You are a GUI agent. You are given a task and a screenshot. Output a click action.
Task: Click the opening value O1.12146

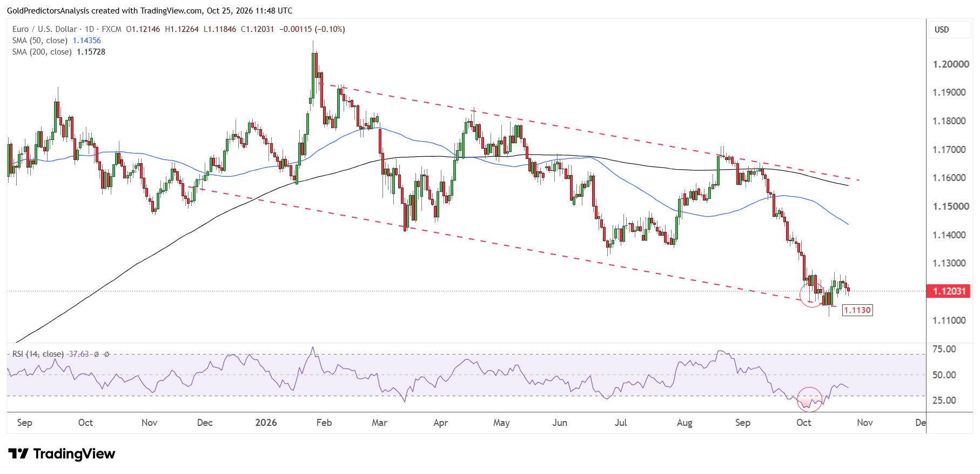pos(143,29)
